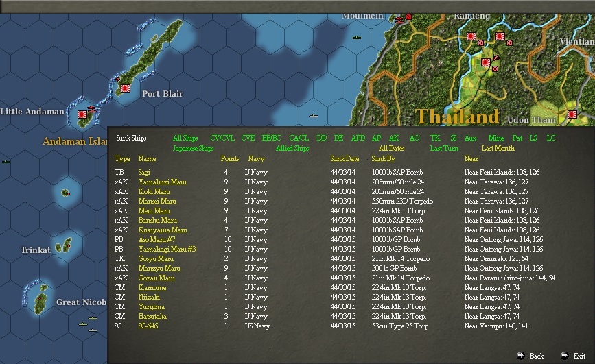Filter sunk ships by Mine
The image size is (595, 364).
point(496,138)
